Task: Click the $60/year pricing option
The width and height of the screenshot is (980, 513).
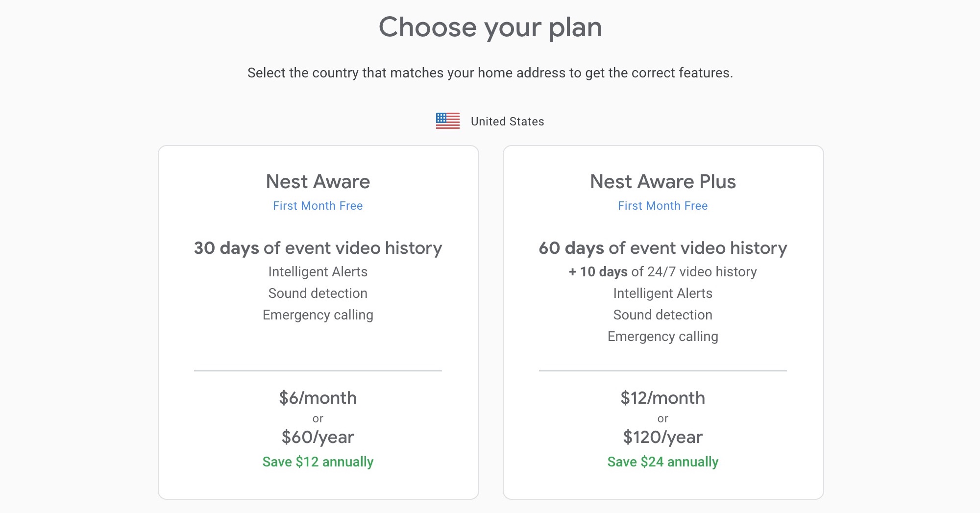Action: [318, 437]
